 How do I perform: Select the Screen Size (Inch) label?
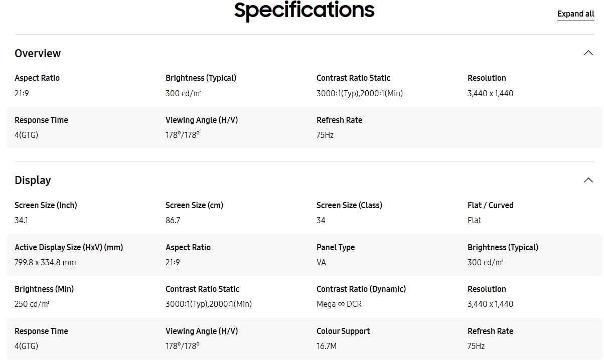46,205
